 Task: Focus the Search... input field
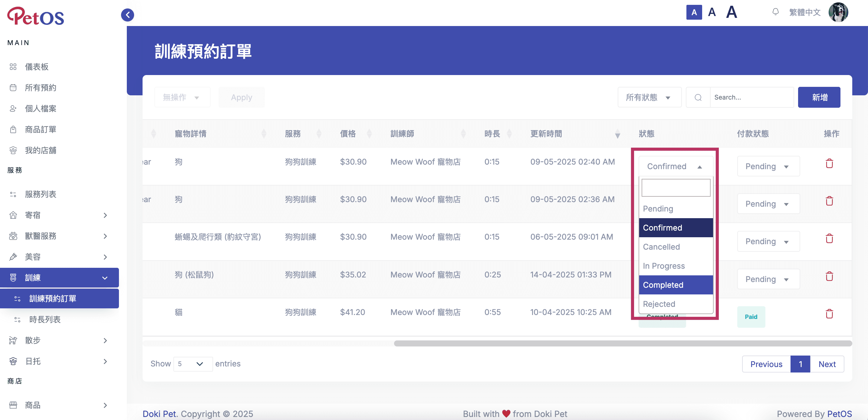[x=752, y=98]
